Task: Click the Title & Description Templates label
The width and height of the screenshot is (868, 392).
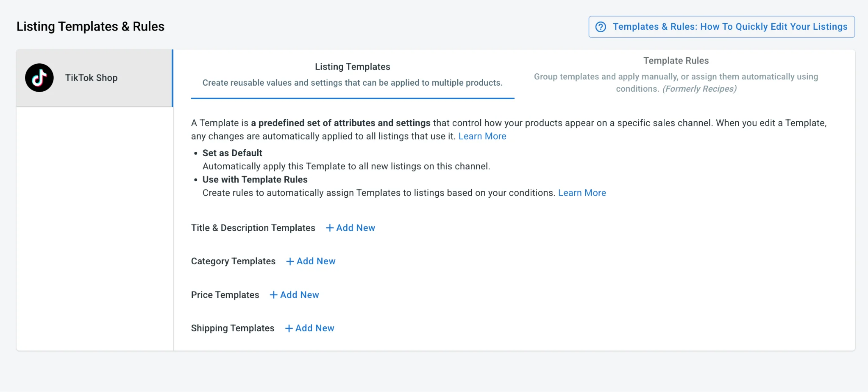Action: click(253, 228)
